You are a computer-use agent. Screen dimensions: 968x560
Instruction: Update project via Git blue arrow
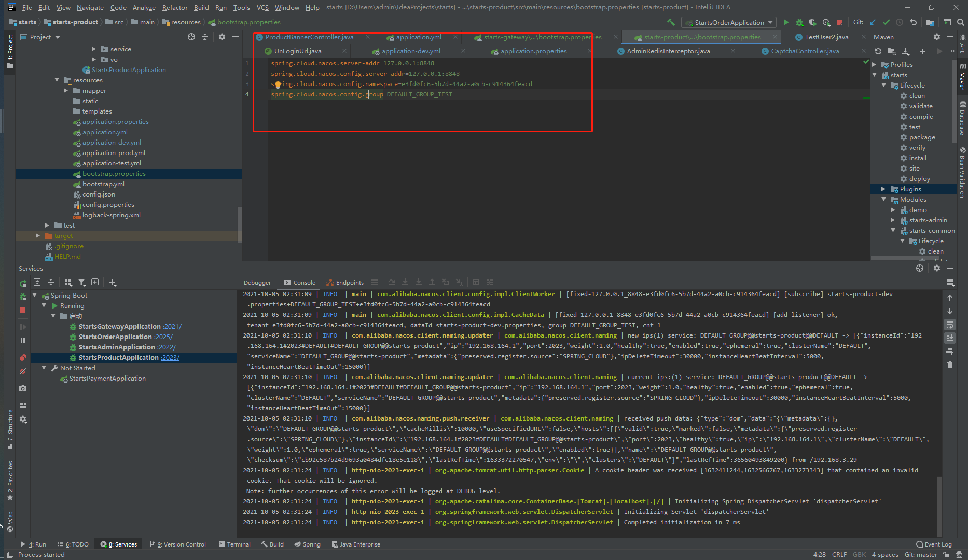[873, 22]
